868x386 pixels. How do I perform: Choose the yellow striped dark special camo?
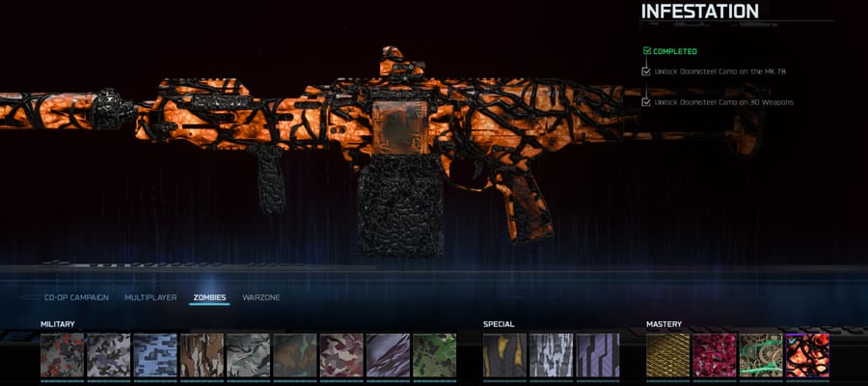point(504,355)
